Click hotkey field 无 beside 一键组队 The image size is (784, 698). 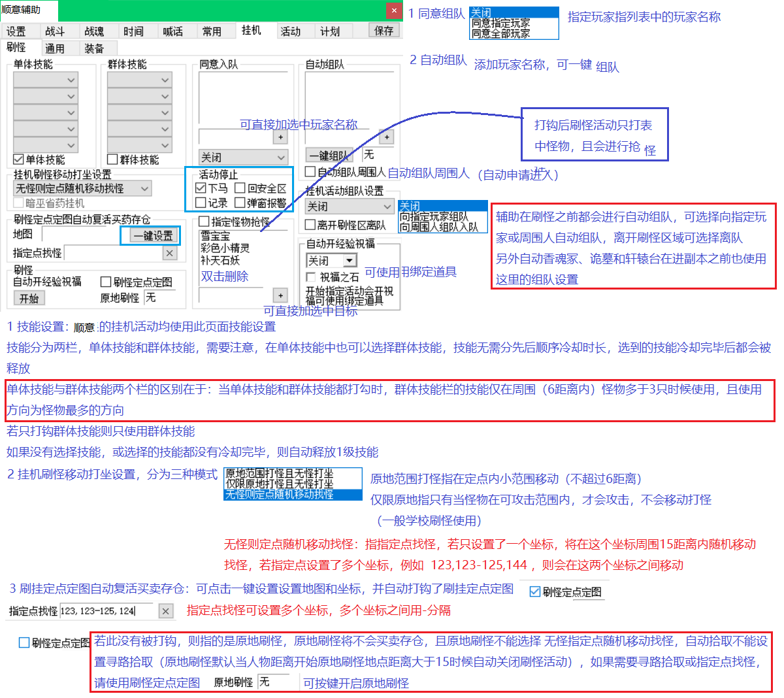click(x=378, y=154)
